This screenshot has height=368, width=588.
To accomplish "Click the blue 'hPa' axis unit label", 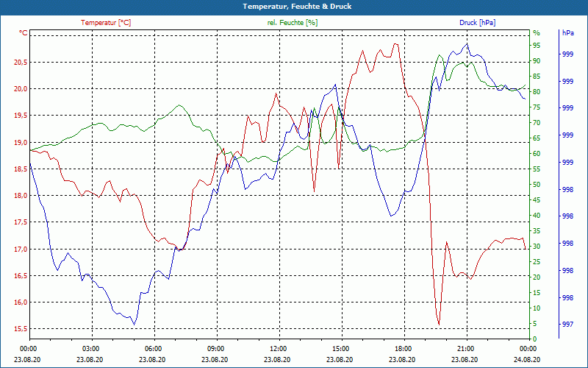I will coord(568,33).
